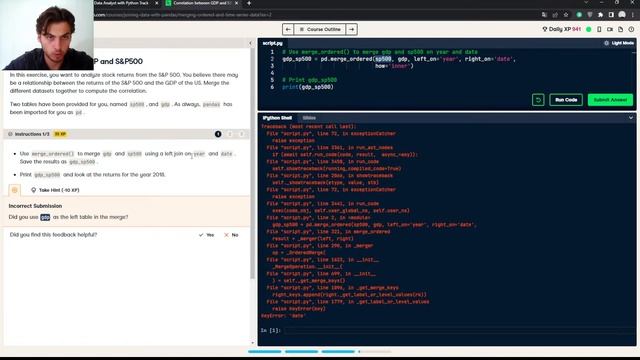Mark feedback as not helpful with No
Image resolution: width=640 pixels, height=360 pixels.
coord(231,235)
